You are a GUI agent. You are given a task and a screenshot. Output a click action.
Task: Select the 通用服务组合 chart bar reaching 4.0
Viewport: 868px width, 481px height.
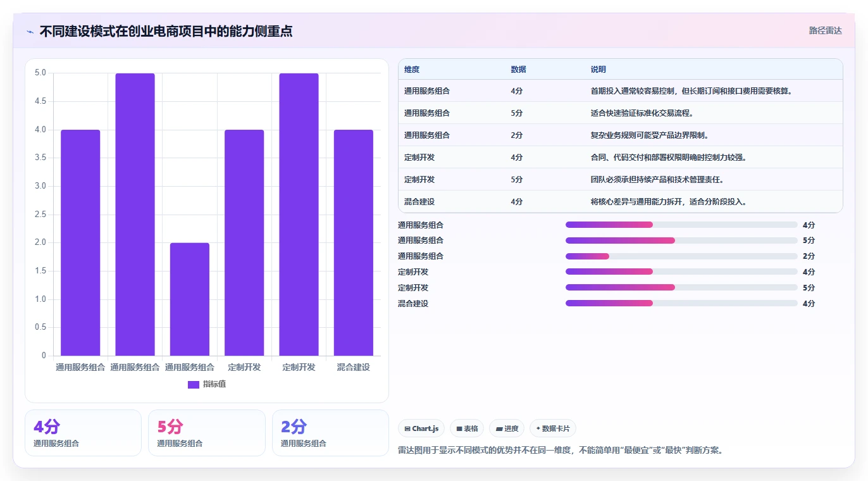click(80, 243)
